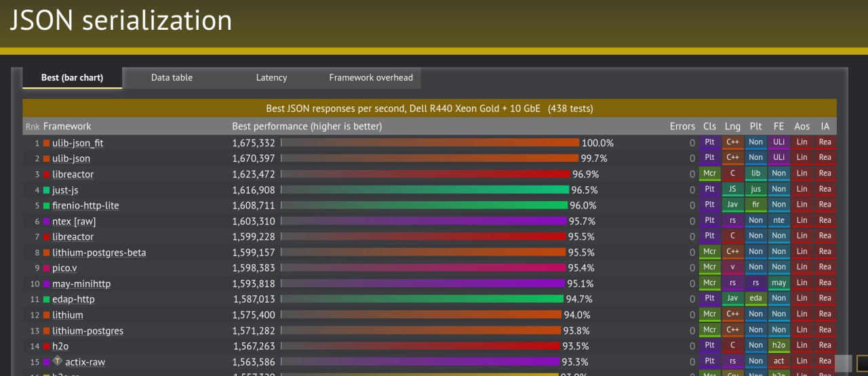The height and width of the screenshot is (376, 868).
Task: Click the green square beside edap-http
Action: point(47,299)
